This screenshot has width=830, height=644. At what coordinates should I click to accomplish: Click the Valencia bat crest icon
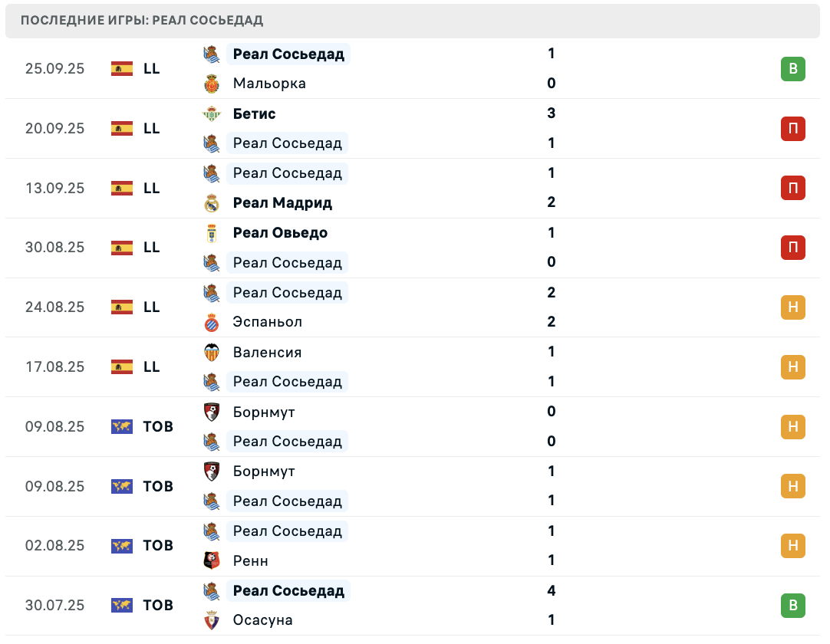click(212, 353)
